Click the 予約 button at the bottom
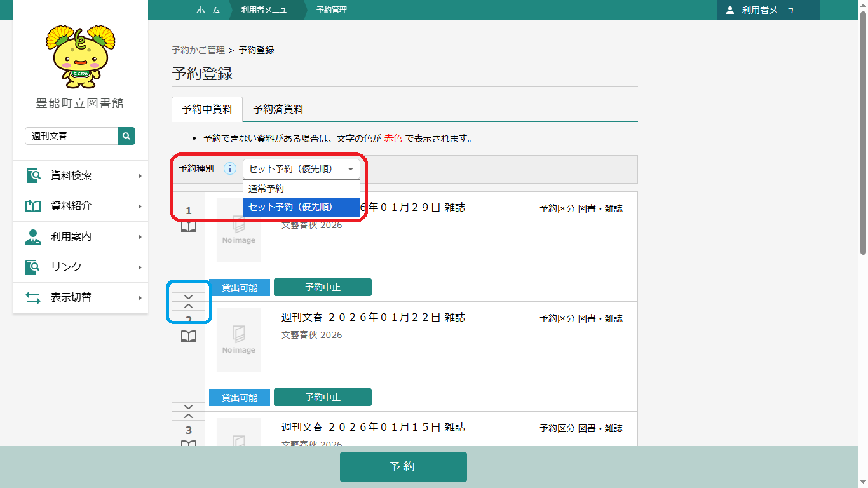The width and height of the screenshot is (868, 488). (403, 467)
